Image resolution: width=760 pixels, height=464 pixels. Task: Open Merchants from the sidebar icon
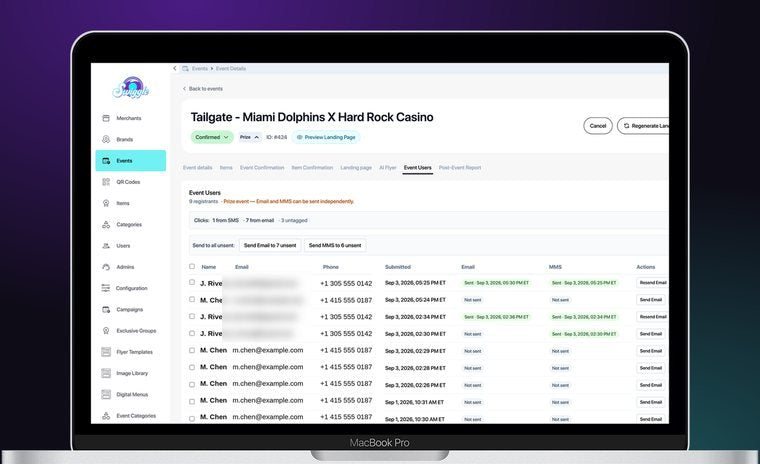coord(106,118)
